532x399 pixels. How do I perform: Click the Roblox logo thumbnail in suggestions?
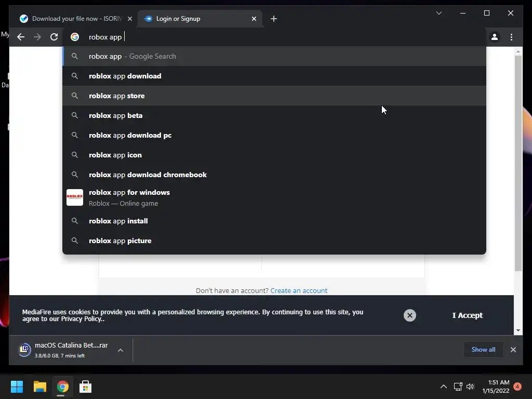pos(75,197)
